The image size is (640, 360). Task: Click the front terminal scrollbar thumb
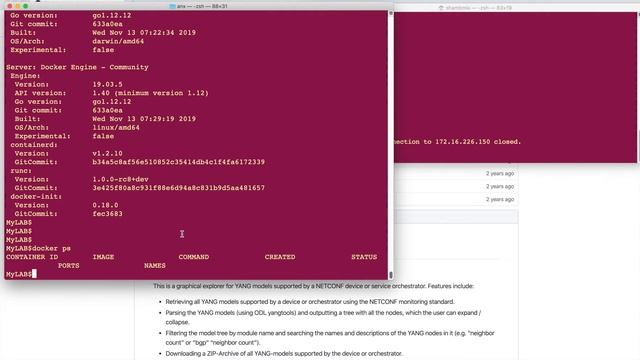click(x=391, y=275)
